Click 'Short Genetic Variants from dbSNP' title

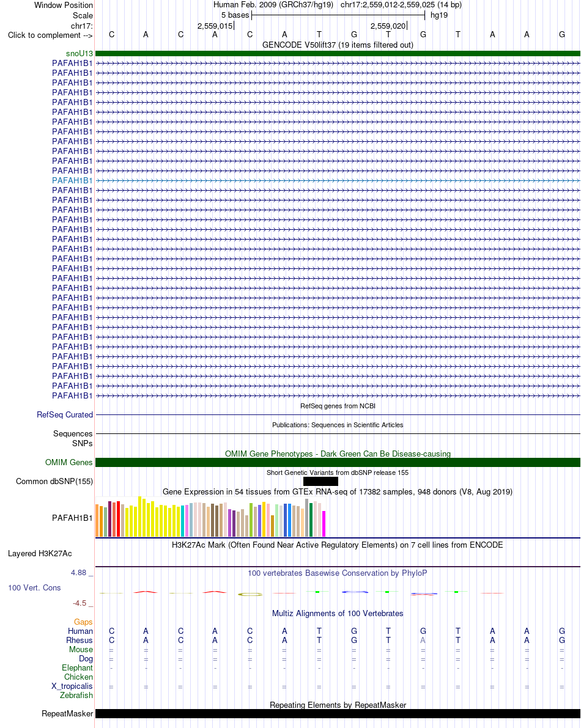click(338, 472)
